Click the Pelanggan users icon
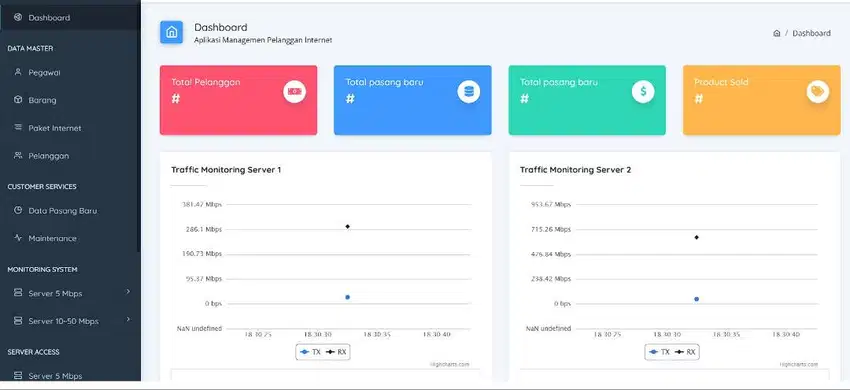Screen dimensions: 850x390 click(17, 155)
